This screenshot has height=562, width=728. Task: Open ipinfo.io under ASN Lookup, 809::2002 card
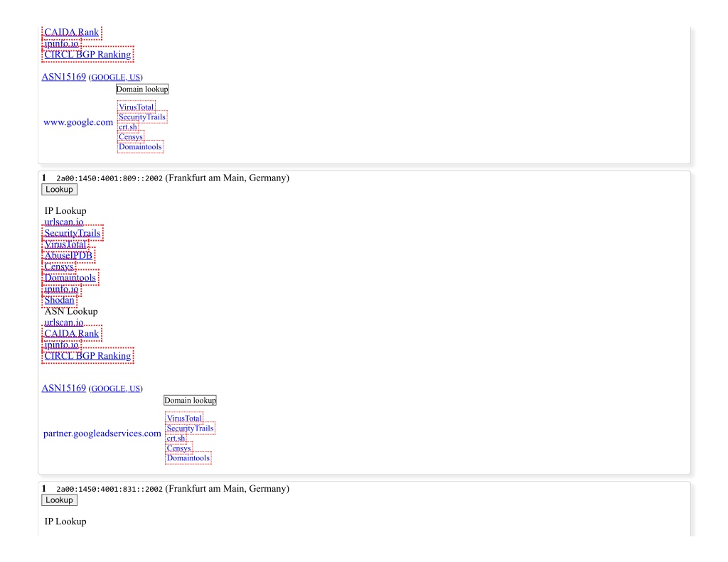(x=61, y=345)
